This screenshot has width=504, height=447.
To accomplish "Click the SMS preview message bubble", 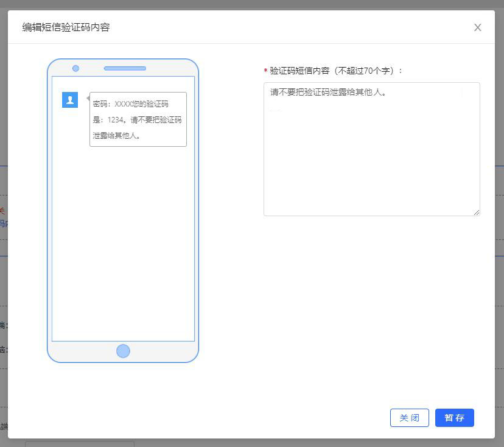I will coord(138,119).
